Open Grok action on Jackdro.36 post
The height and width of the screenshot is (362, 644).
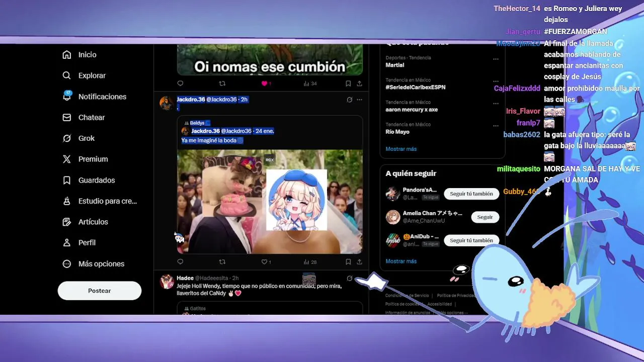click(x=349, y=100)
